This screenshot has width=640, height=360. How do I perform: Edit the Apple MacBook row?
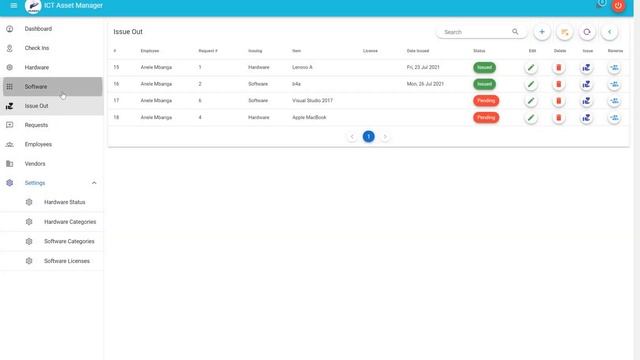click(531, 118)
